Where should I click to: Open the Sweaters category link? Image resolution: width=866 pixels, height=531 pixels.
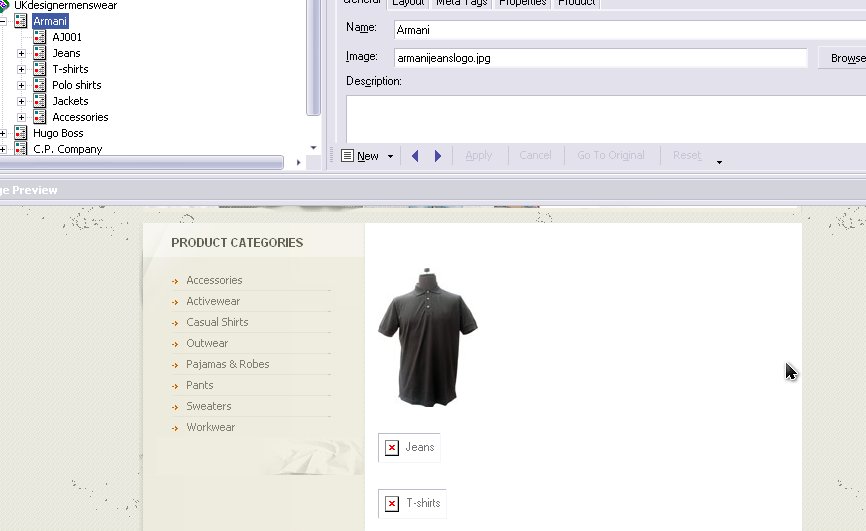pos(208,406)
